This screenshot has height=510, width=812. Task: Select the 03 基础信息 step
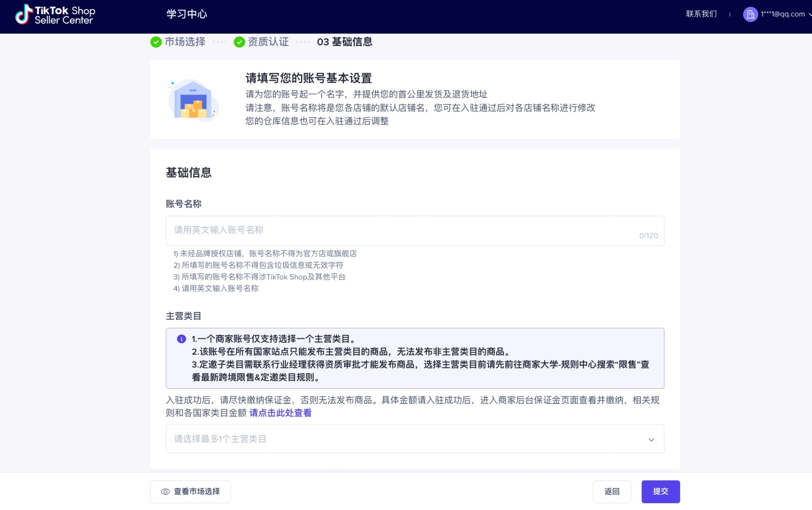pos(345,42)
